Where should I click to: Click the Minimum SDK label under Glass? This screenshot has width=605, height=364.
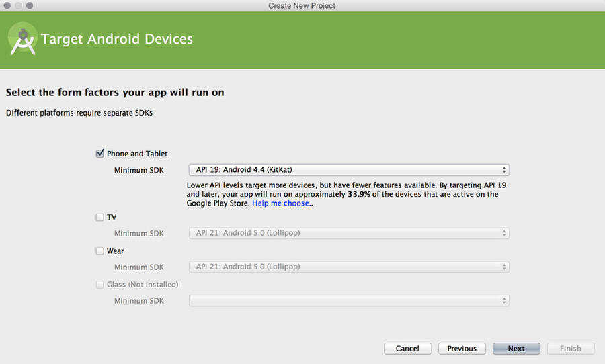139,300
